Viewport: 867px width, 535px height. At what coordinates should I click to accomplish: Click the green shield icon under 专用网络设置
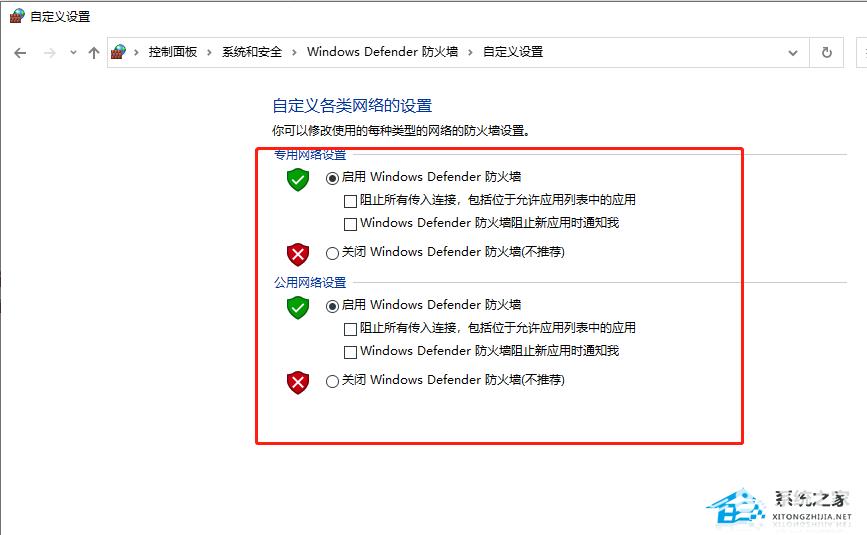click(x=297, y=180)
